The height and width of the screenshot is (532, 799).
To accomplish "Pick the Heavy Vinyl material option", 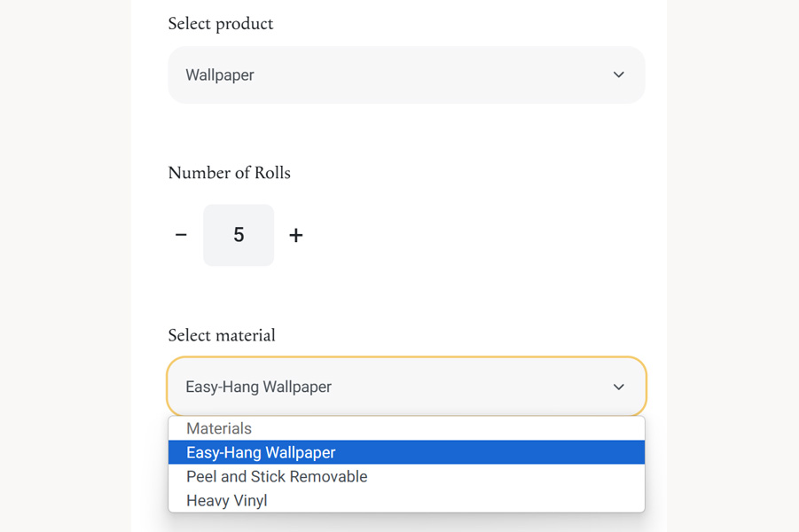I will pyautogui.click(x=407, y=500).
